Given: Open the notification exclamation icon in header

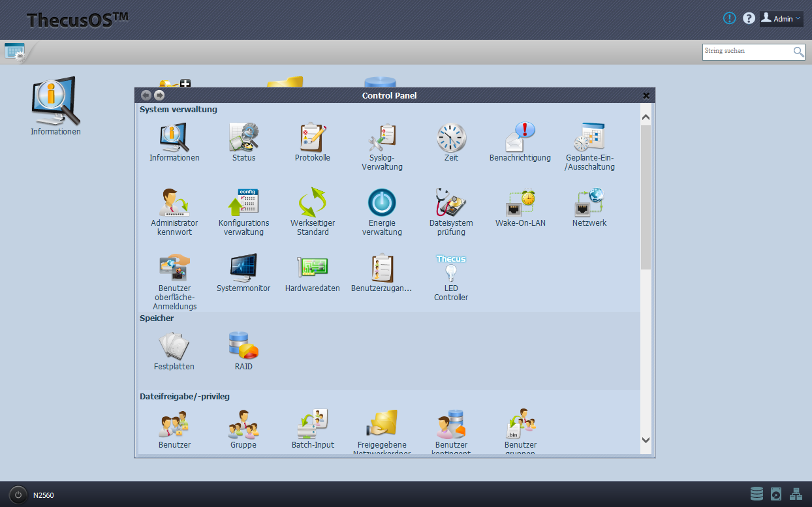Looking at the screenshot, I should [730, 18].
